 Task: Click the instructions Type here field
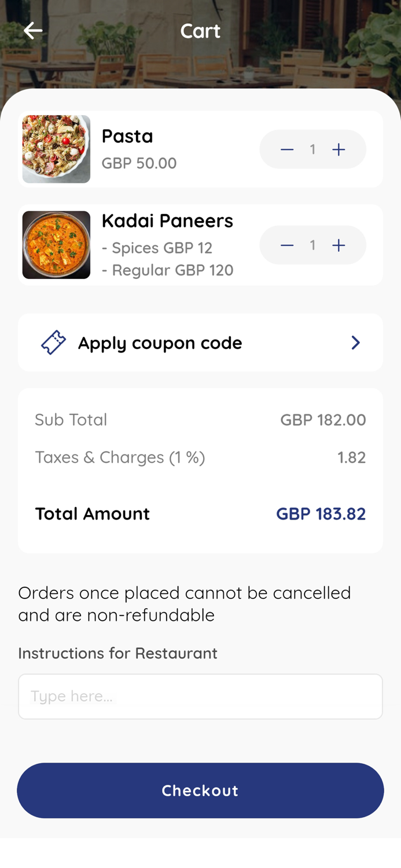[200, 696]
